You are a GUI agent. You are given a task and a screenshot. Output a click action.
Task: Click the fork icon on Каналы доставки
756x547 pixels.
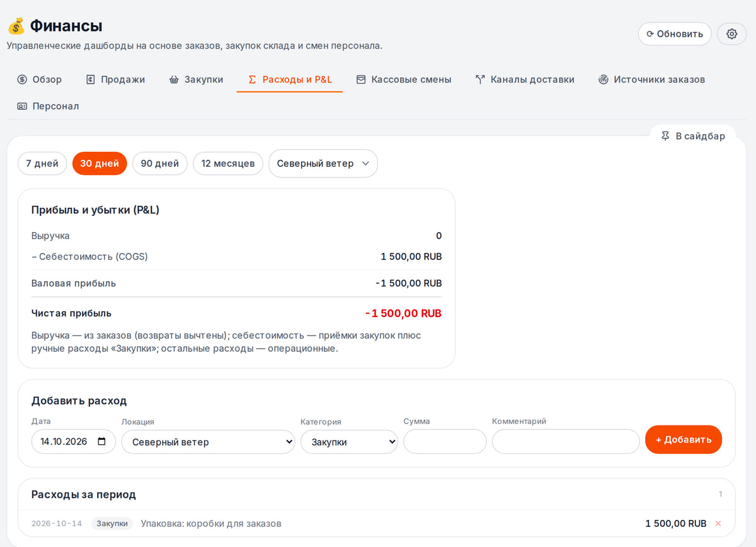[x=480, y=79]
